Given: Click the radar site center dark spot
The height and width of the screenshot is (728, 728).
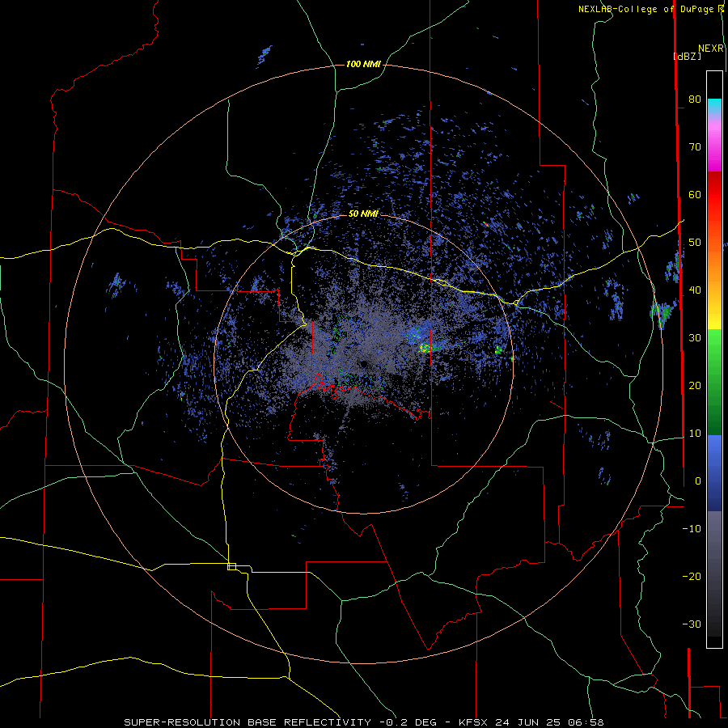Looking at the screenshot, I should click(x=363, y=363).
